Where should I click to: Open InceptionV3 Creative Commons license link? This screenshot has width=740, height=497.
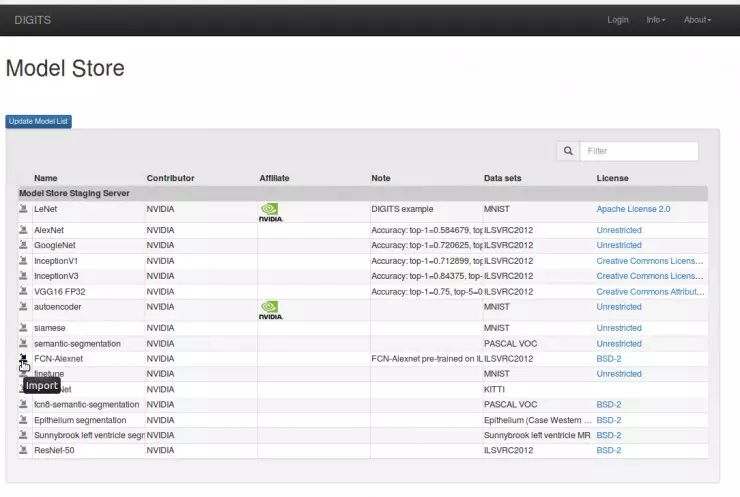tap(650, 276)
